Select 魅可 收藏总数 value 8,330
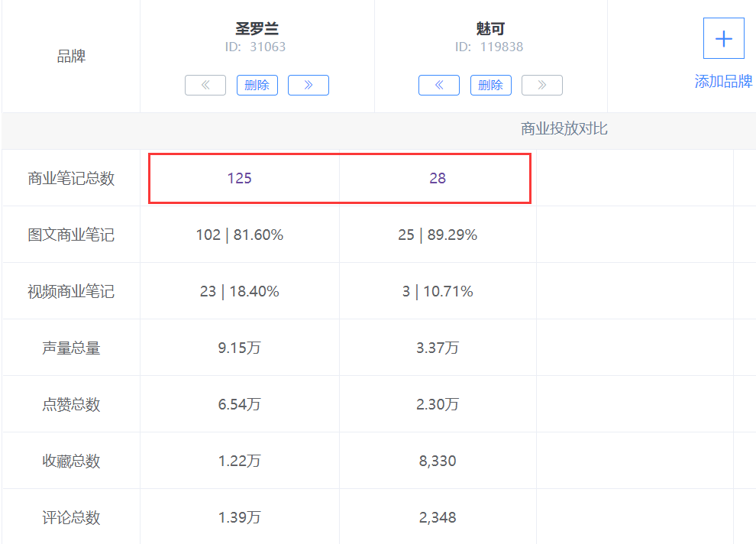This screenshot has height=544, width=756. coord(438,461)
